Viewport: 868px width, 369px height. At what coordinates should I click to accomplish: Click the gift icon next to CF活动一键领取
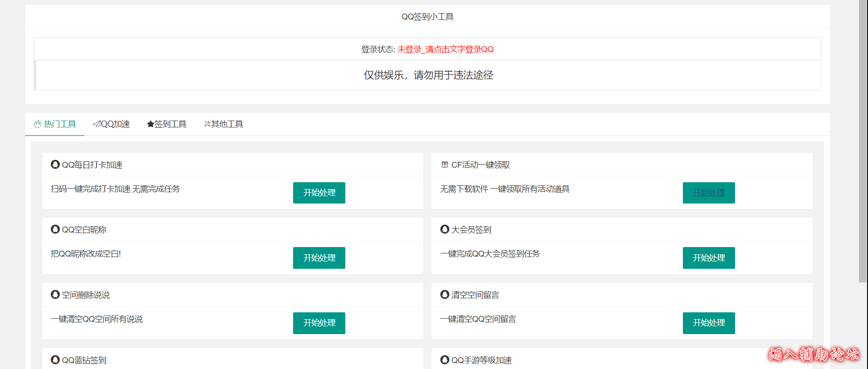point(445,165)
